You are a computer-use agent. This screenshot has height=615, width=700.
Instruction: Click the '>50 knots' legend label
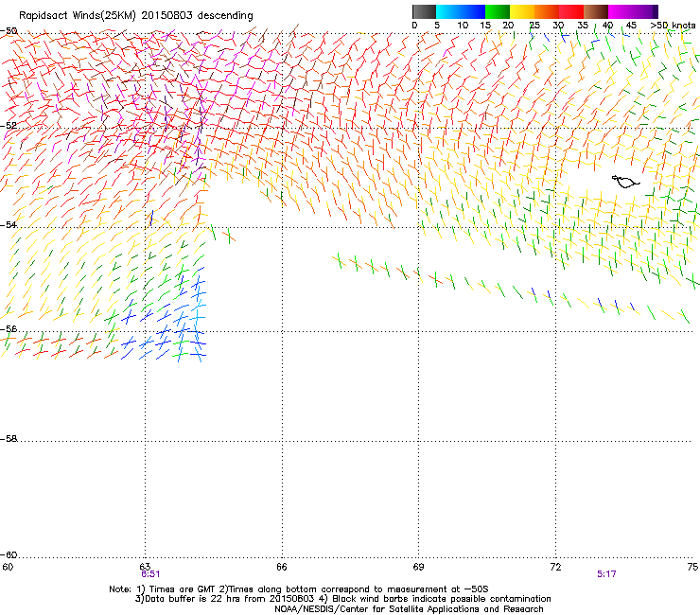point(673,25)
